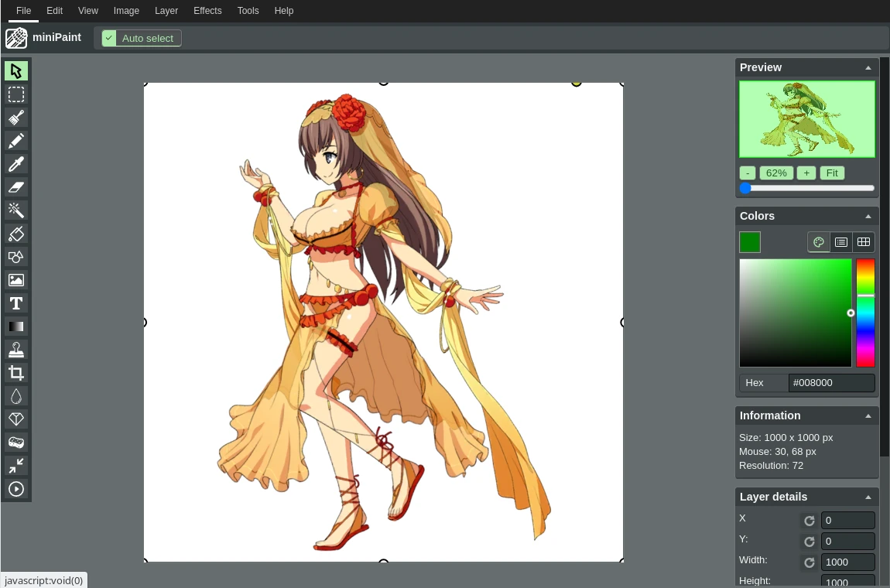Select the Gradient tool

click(x=16, y=326)
